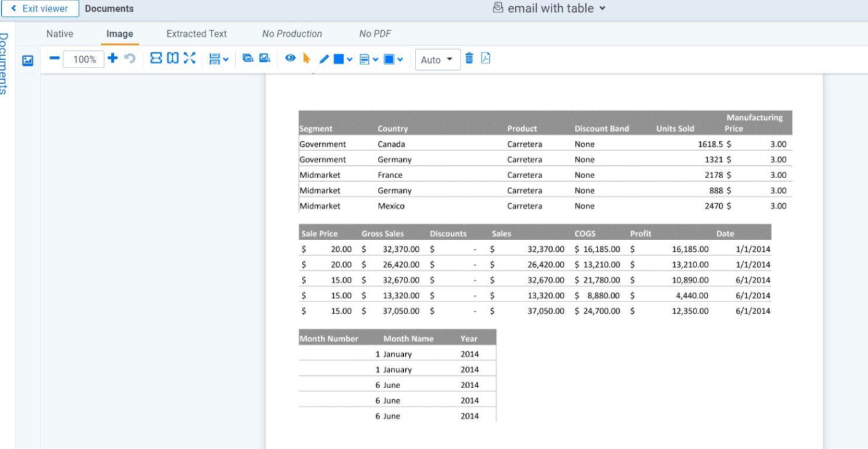Click the 37,050.00 Gross Sales value
This screenshot has width=868, height=449.
point(401,311)
